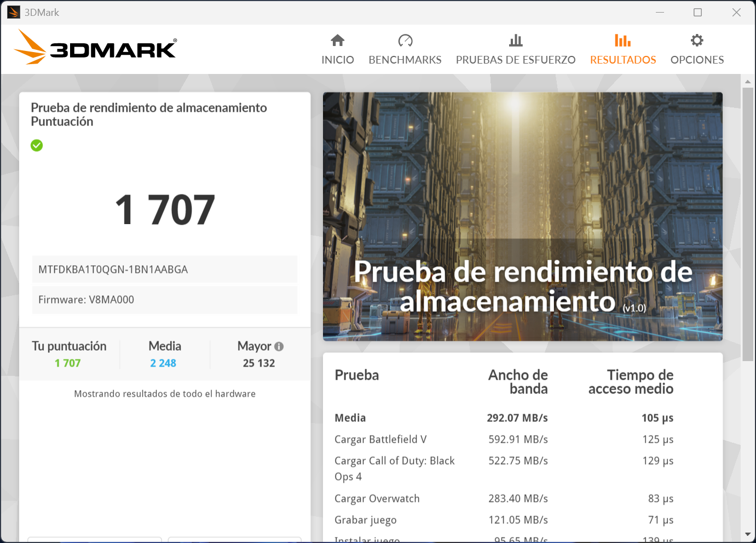Click the 'Prueba' column header
The height and width of the screenshot is (543, 756).
pyautogui.click(x=357, y=375)
